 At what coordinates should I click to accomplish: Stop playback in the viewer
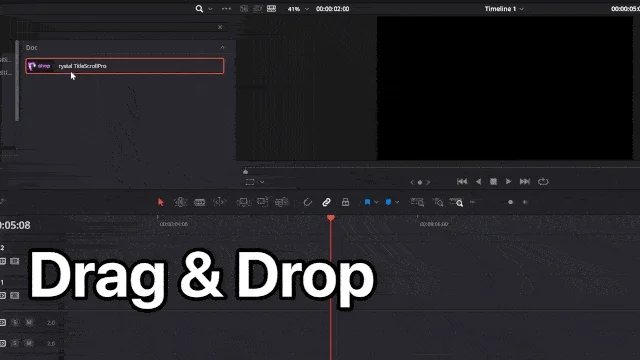(x=493, y=182)
